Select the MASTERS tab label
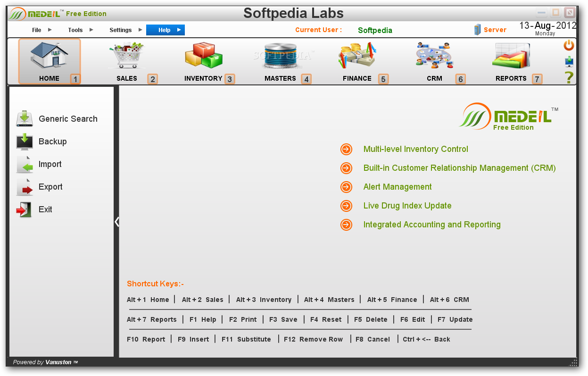Viewport: 588px width, 376px height. point(280,78)
